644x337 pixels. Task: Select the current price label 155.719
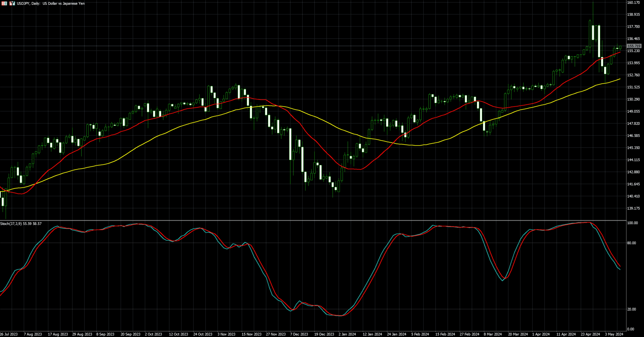click(634, 46)
